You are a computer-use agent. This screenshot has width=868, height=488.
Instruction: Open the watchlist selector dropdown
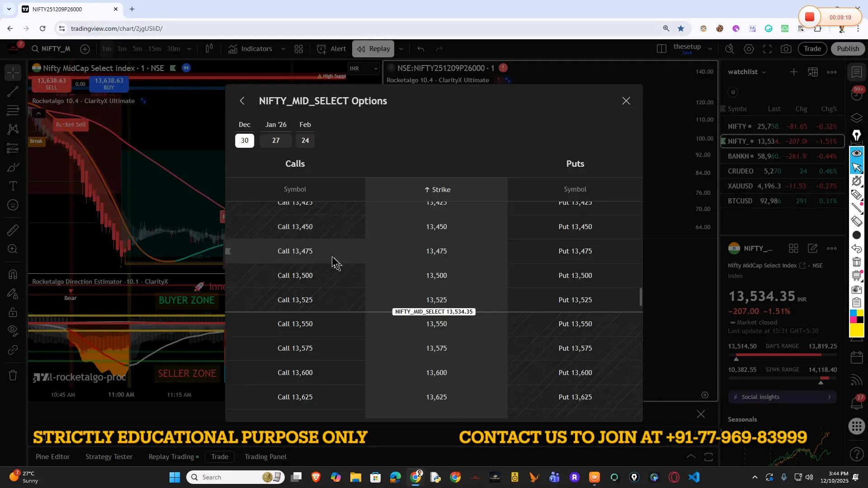763,72
